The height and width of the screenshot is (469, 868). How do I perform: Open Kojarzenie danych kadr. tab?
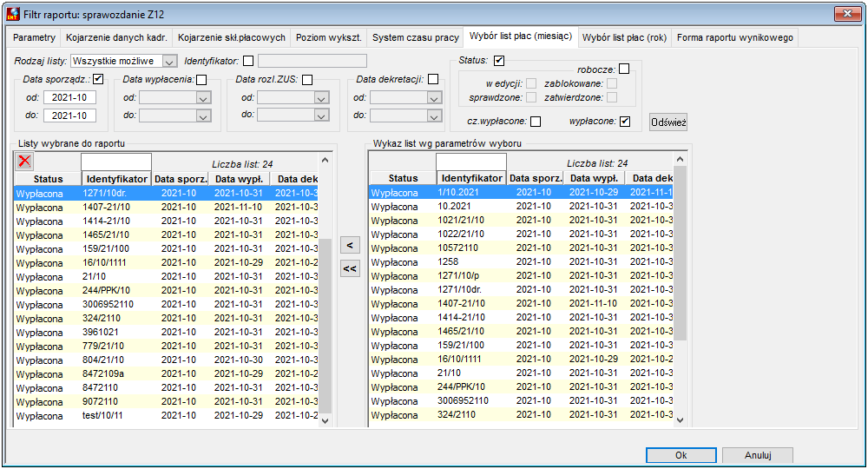click(x=116, y=37)
